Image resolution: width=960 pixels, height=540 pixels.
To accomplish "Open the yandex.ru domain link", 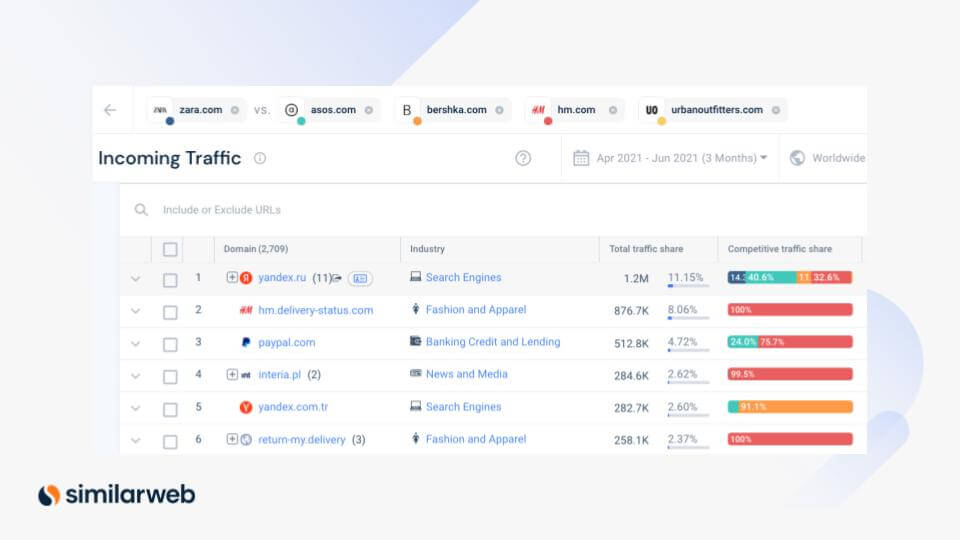I will pyautogui.click(x=282, y=277).
